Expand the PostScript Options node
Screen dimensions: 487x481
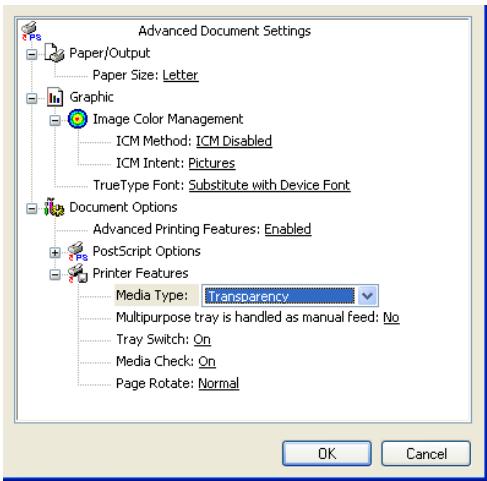[x=55, y=253]
